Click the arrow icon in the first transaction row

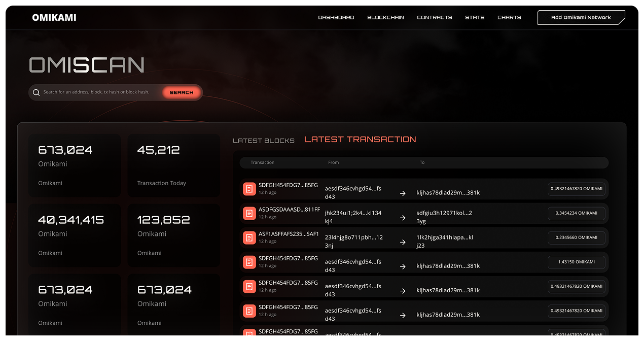(x=403, y=193)
